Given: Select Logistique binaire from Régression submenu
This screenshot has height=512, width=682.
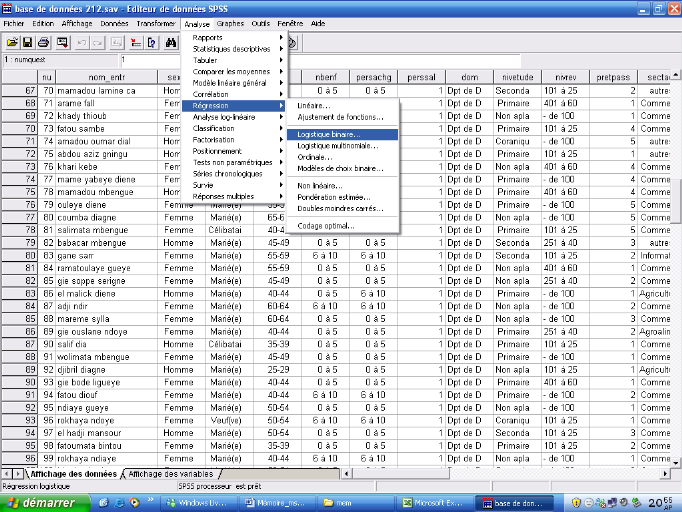Looking at the screenshot, I should (328, 133).
